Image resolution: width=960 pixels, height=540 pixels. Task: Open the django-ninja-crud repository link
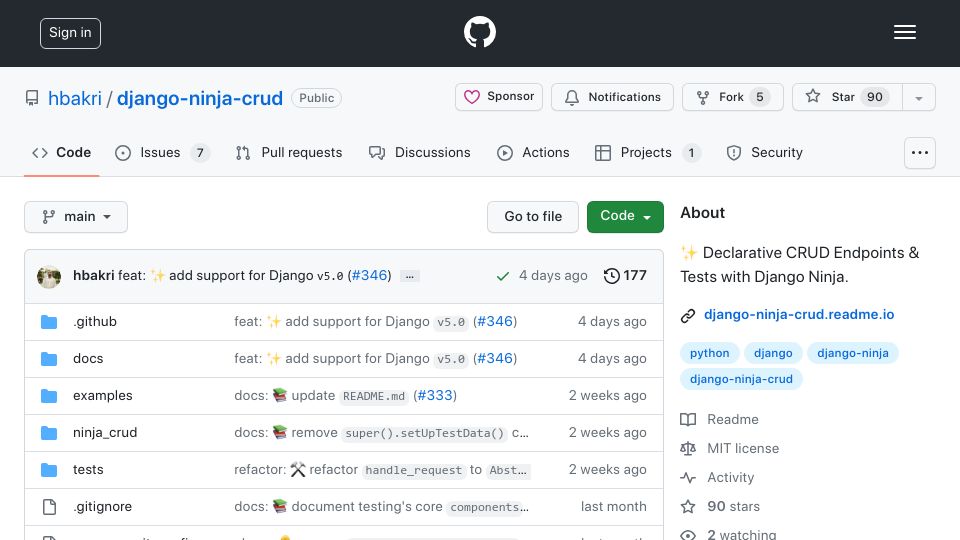200,98
